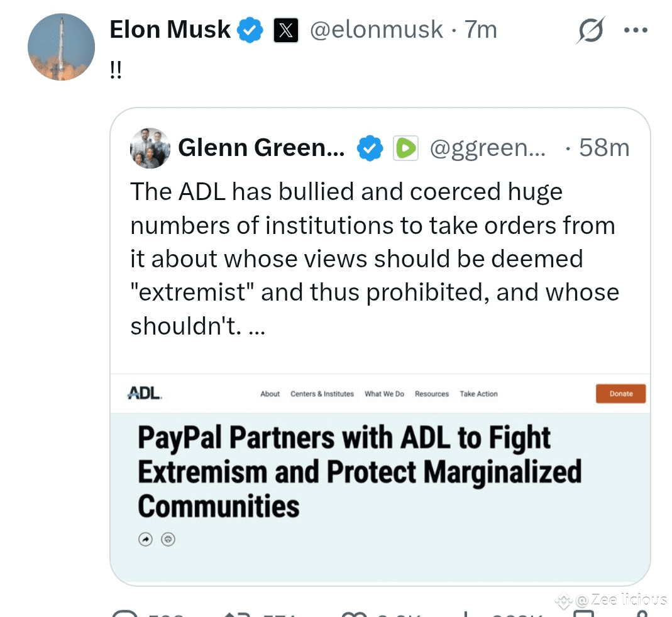Image resolution: width=672 pixels, height=617 pixels.
Task: Click the ADL logo
Action: pos(145,394)
